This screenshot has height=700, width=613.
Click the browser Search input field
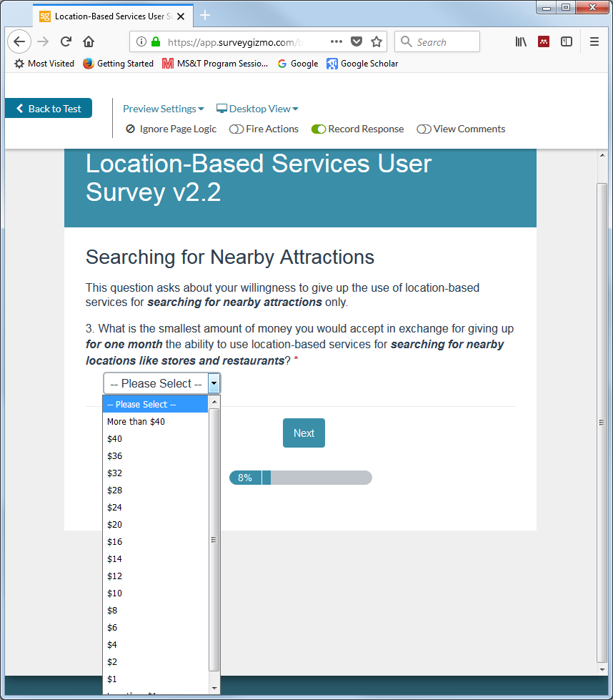coord(437,42)
